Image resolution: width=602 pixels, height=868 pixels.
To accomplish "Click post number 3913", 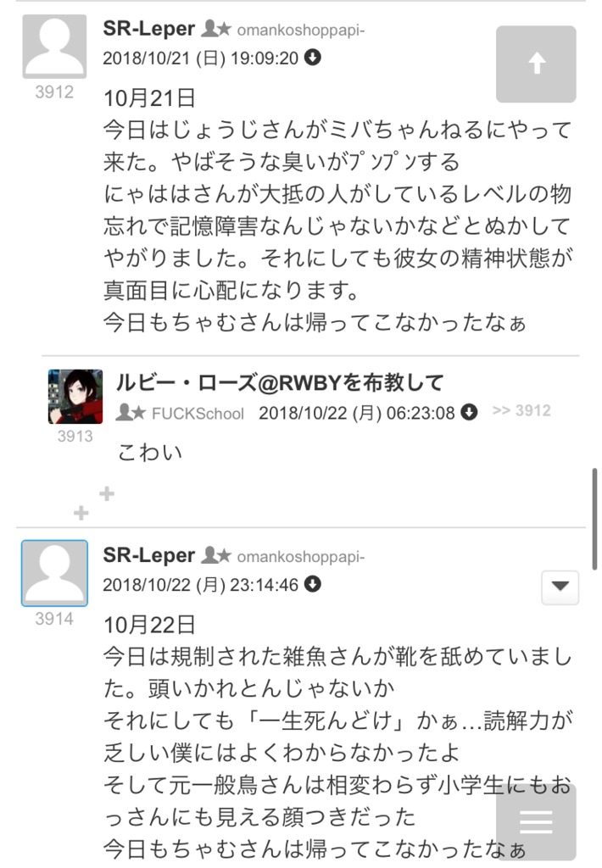I will [75, 437].
